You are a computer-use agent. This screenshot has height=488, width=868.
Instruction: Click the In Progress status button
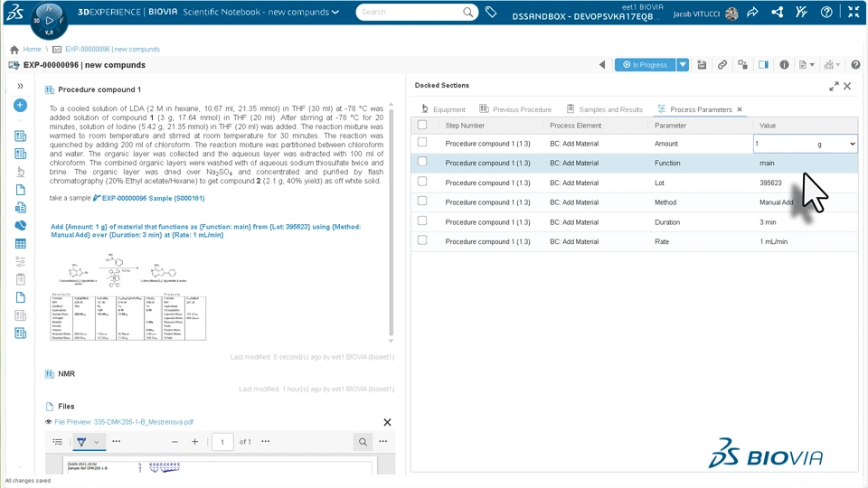[x=645, y=65]
